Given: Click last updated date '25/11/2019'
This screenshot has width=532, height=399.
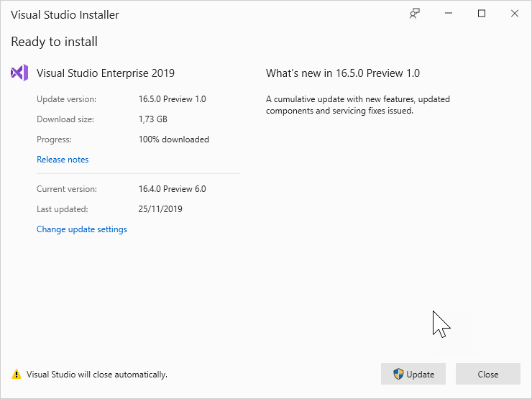Looking at the screenshot, I should [x=160, y=209].
